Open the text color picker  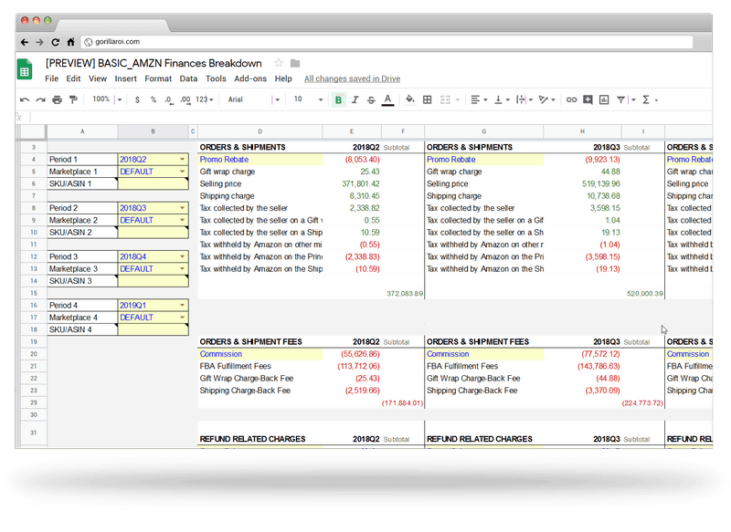pos(387,100)
